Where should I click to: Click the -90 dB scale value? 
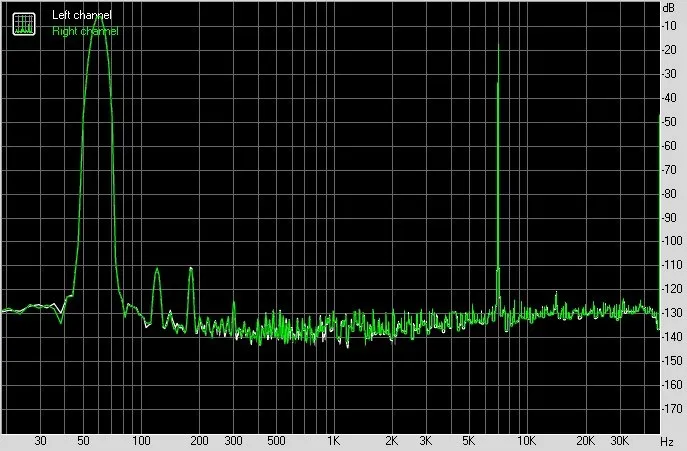point(669,217)
